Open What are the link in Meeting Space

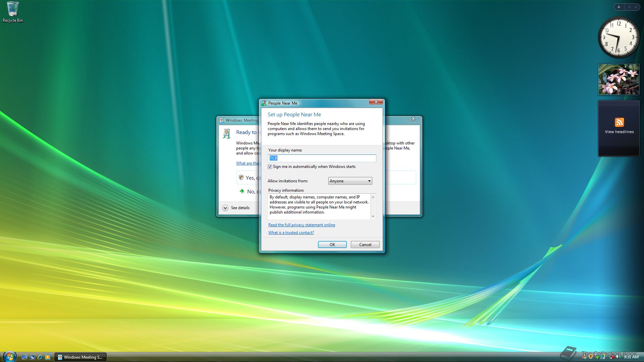pyautogui.click(x=247, y=163)
